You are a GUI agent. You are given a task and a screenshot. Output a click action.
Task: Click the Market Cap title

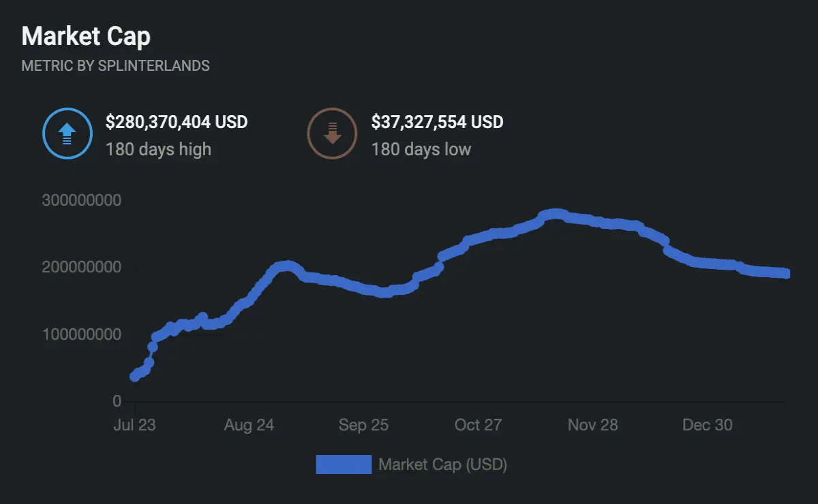(x=86, y=36)
